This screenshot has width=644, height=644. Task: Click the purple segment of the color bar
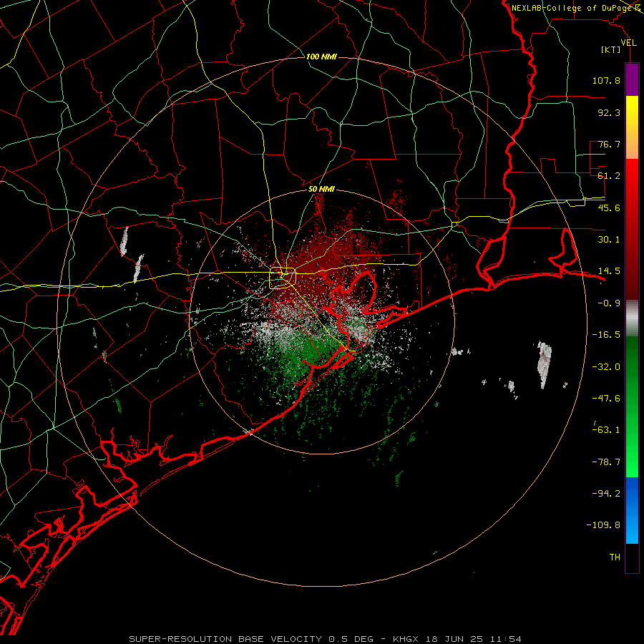(x=632, y=79)
